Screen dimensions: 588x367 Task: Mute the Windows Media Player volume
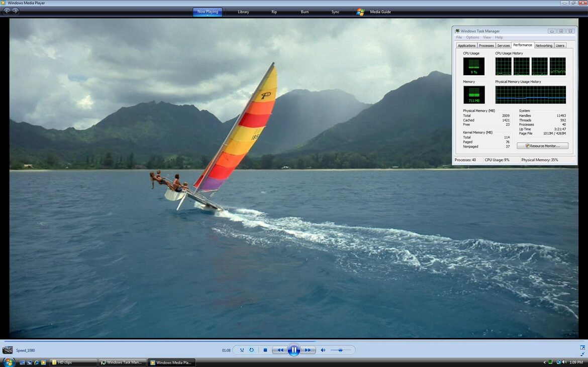pyautogui.click(x=323, y=350)
